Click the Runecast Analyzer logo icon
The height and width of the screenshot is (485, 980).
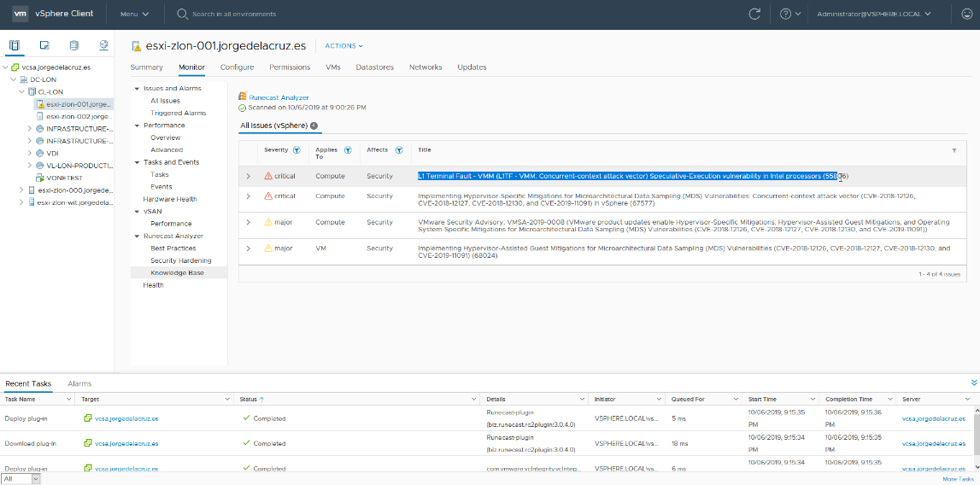243,96
